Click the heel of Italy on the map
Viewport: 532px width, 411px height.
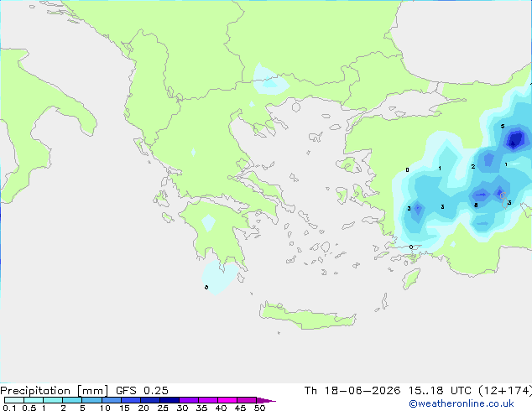[87, 124]
